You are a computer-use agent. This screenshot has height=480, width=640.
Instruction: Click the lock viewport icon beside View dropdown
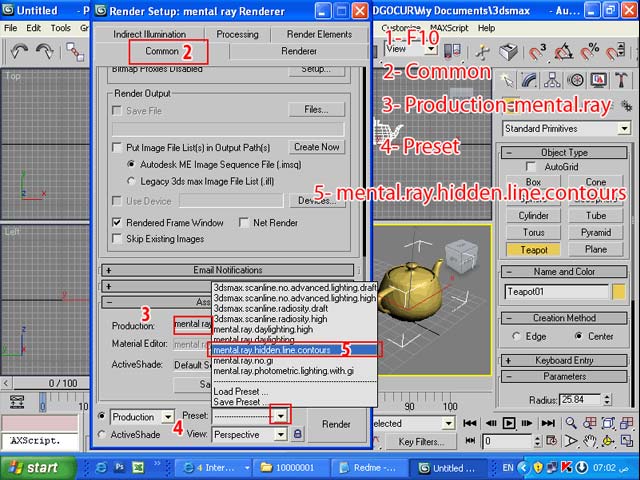pyautogui.click(x=298, y=434)
